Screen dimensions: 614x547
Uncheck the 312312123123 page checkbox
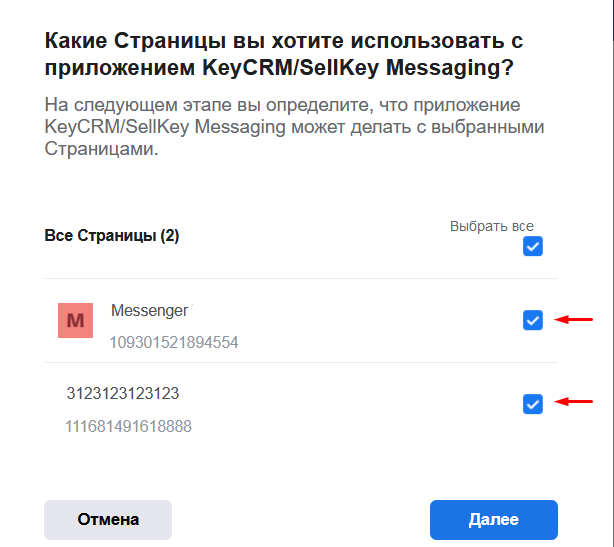coord(533,404)
